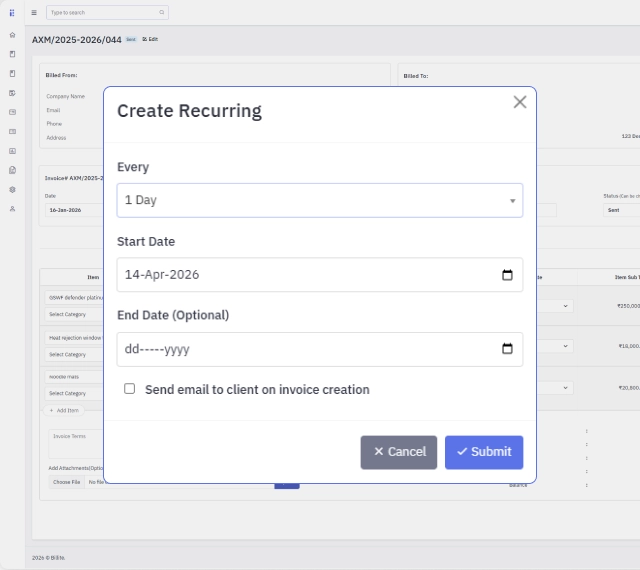Click the Billite logo icon

point(12,13)
